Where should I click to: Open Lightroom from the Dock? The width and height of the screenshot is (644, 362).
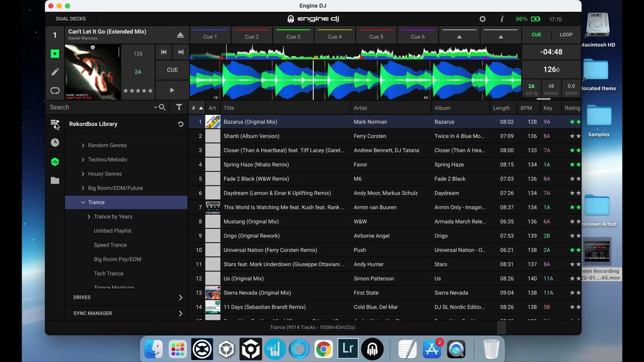[348, 349]
